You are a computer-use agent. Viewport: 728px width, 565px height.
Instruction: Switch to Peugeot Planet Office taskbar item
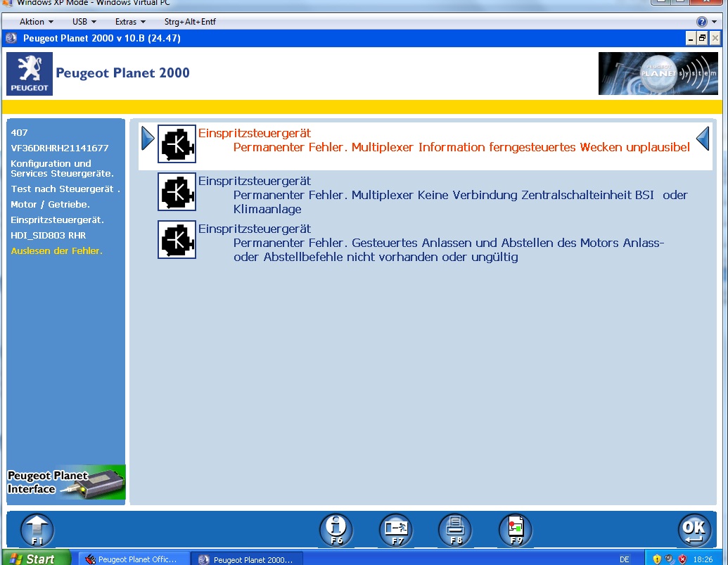[x=134, y=559]
